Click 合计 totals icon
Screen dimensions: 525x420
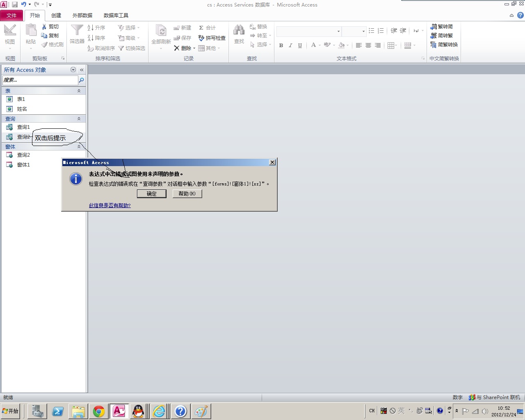click(207, 27)
